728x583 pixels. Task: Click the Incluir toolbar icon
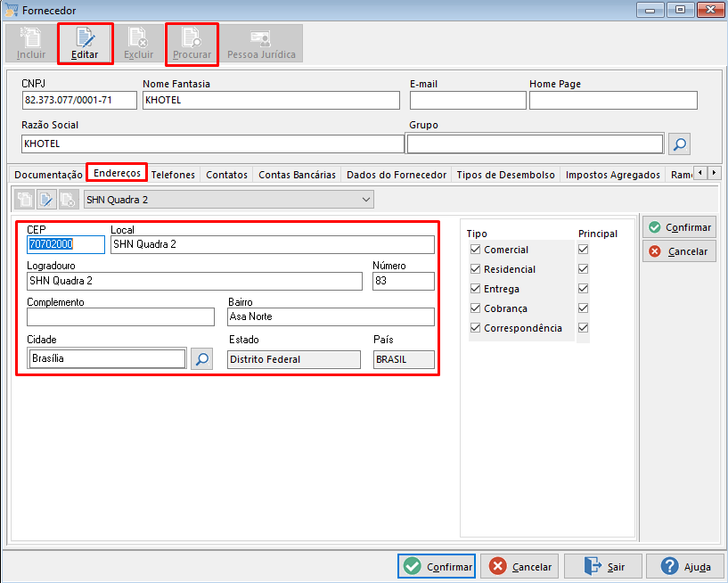(x=31, y=44)
